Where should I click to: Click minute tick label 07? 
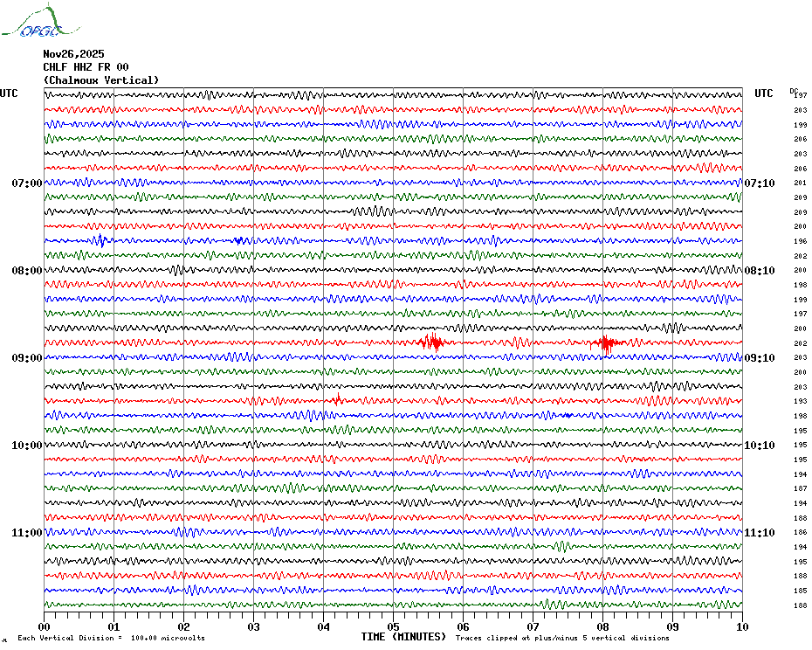coord(533,626)
